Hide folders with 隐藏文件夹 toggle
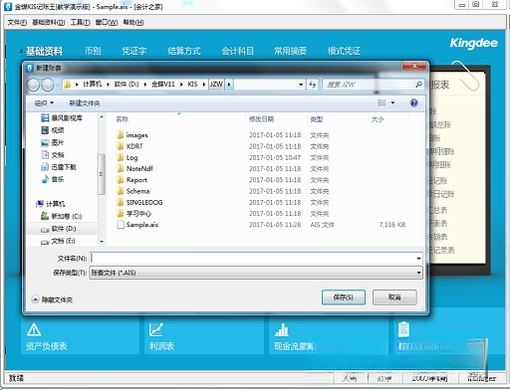The width and height of the screenshot is (510, 390). point(52,300)
